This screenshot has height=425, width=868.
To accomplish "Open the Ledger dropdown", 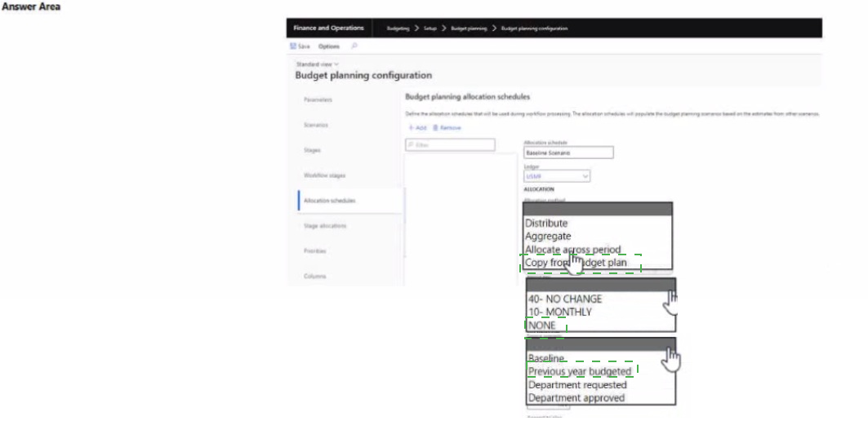I will point(555,175).
